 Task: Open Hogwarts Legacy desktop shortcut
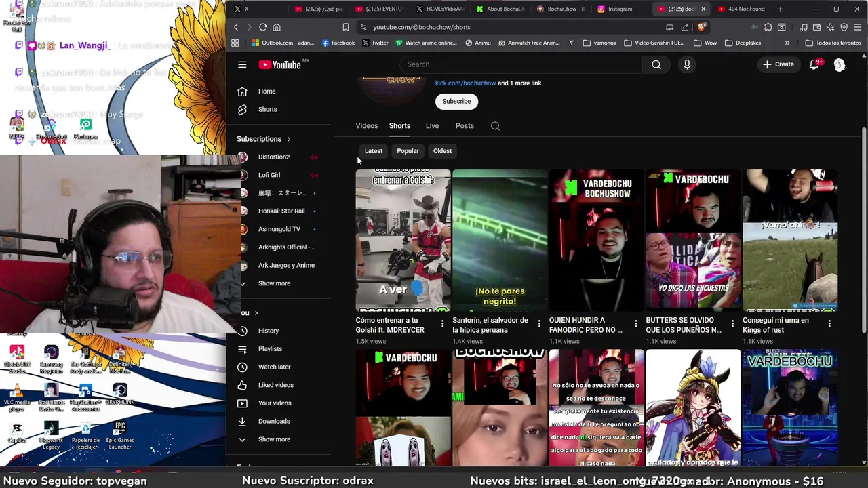(51, 435)
